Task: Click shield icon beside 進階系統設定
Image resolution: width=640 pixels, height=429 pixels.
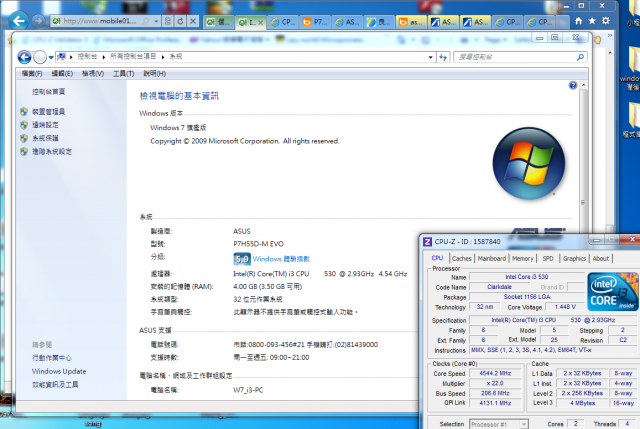Action: (x=24, y=151)
